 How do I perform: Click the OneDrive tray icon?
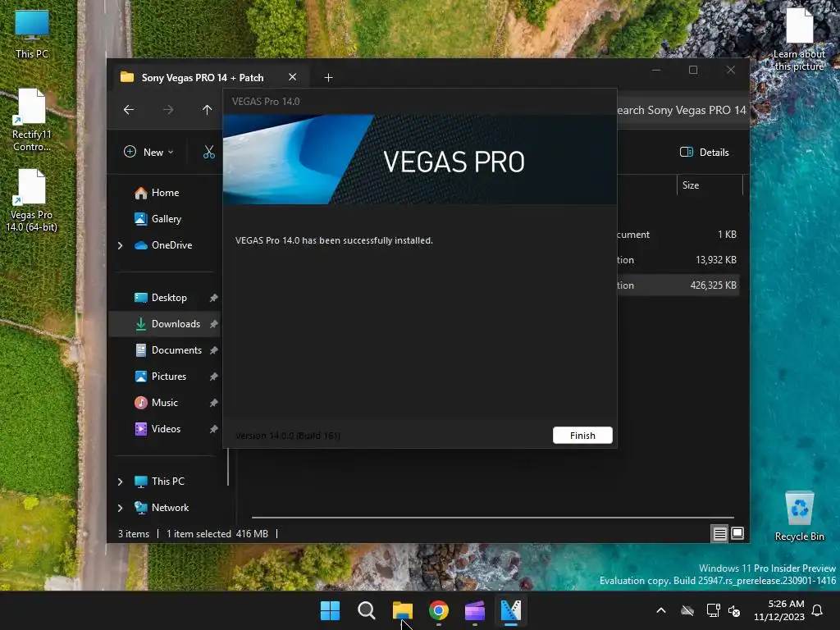click(x=687, y=610)
